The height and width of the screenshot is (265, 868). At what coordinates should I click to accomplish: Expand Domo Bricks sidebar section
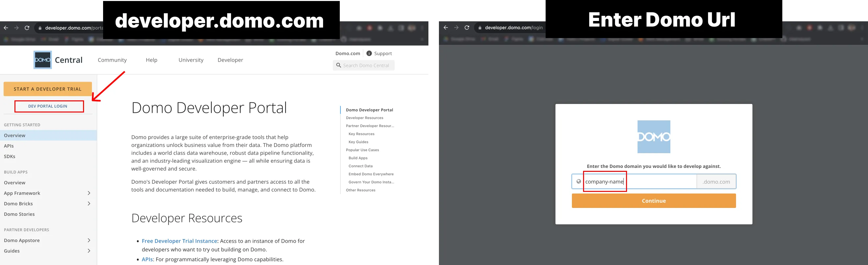click(x=89, y=203)
